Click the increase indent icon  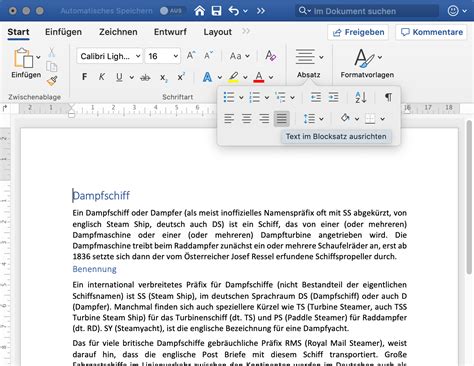click(333, 97)
